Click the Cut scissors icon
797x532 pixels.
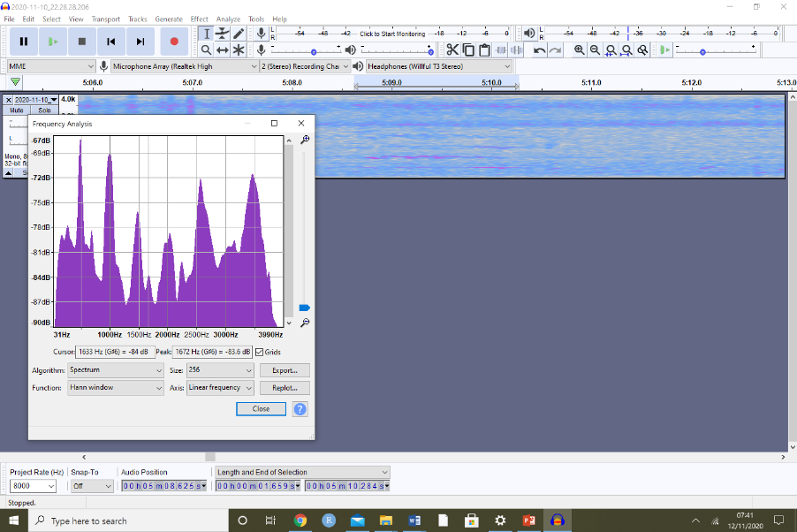pyautogui.click(x=452, y=49)
